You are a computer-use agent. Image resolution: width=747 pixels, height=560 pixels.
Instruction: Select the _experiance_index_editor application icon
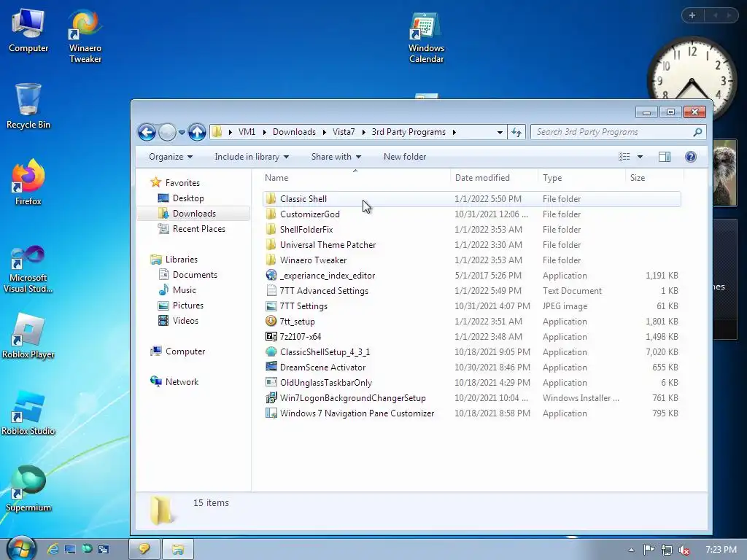271,275
